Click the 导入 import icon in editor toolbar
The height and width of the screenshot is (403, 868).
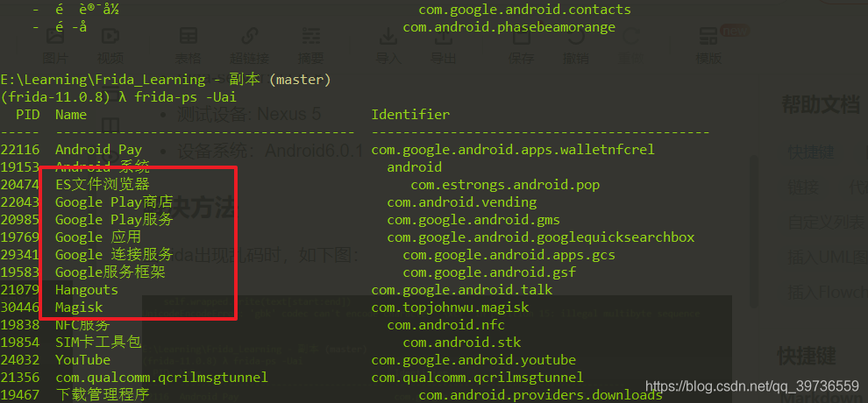[x=388, y=37]
